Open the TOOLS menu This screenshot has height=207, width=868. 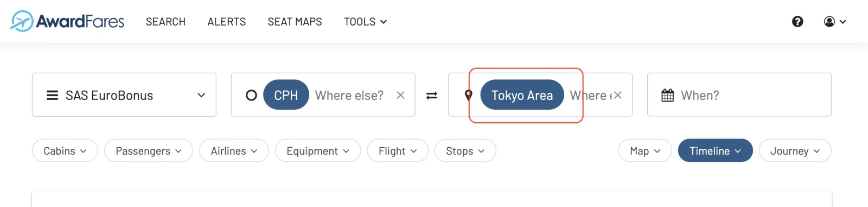tap(366, 22)
